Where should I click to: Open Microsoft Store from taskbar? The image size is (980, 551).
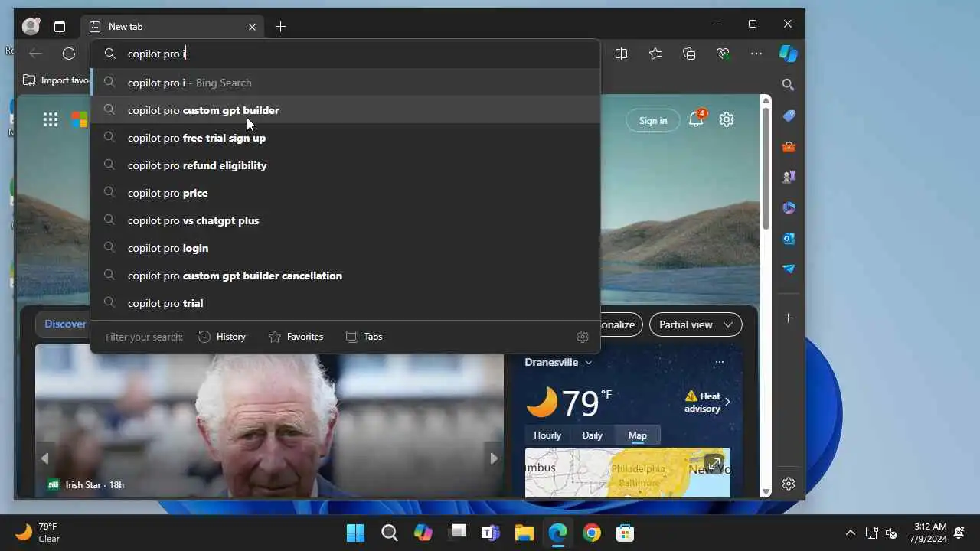click(625, 533)
